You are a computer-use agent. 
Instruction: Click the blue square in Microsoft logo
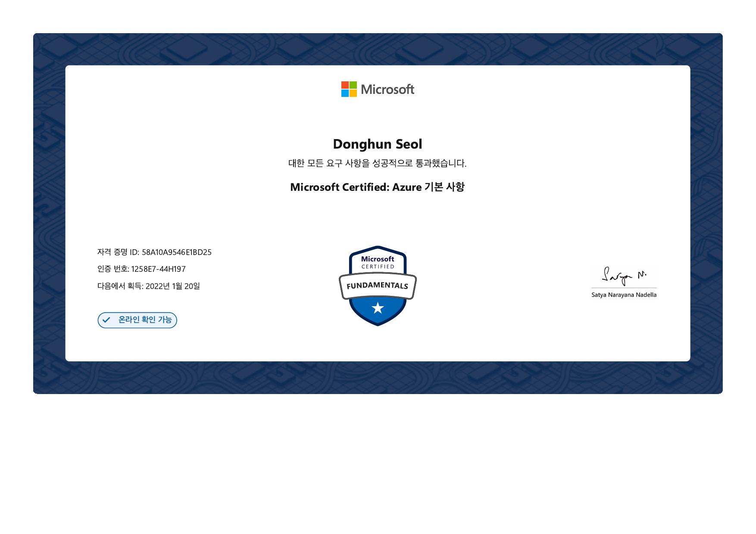[345, 93]
